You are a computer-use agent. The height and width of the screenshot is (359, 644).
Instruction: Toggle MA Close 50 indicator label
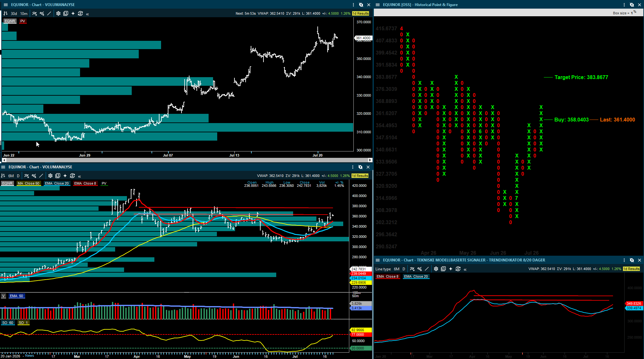tap(28, 183)
